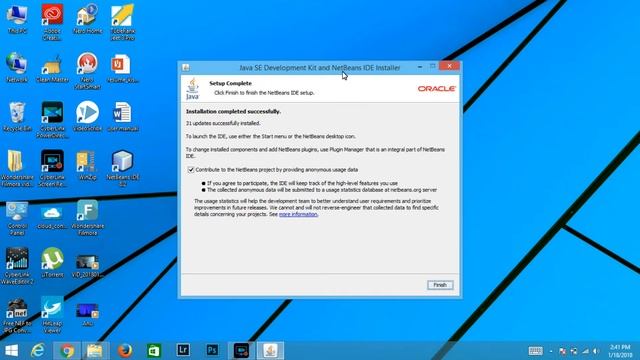
Task: Launch Wondershare Filmora shortcut
Action: (87, 218)
